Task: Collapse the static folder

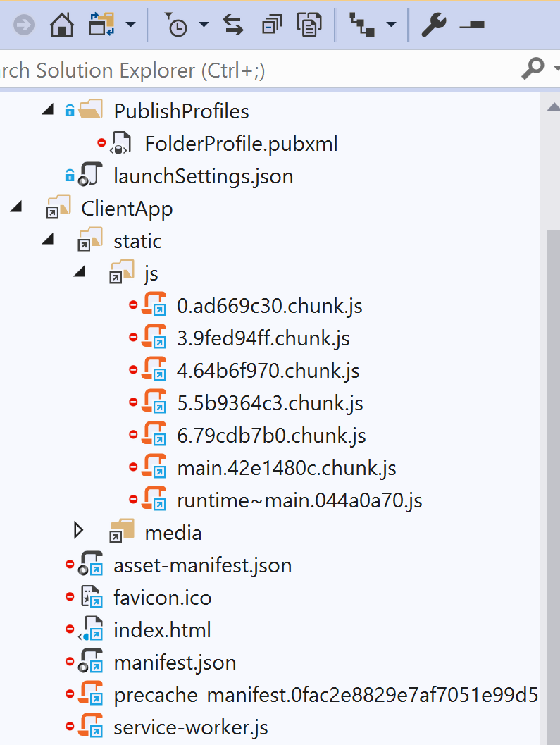Action: pos(48,240)
